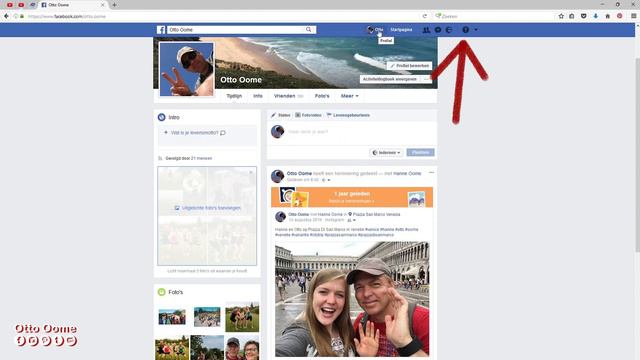This screenshot has width=640, height=360.
Task: Click the bookmark star icon
Action: pos(561,16)
